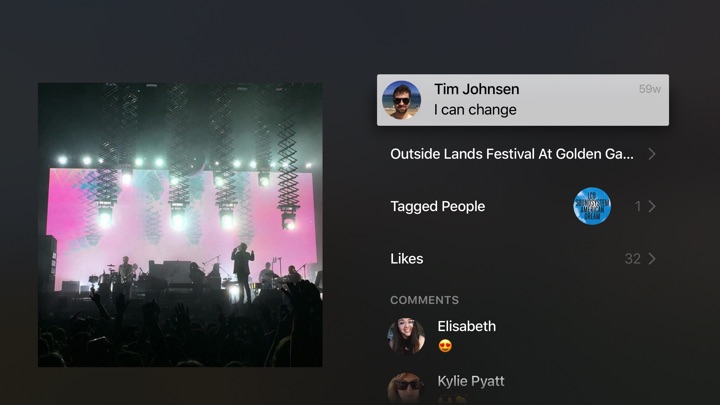Click Elisabeth's profile picture in comments
This screenshot has height=405, width=720.
(406, 336)
